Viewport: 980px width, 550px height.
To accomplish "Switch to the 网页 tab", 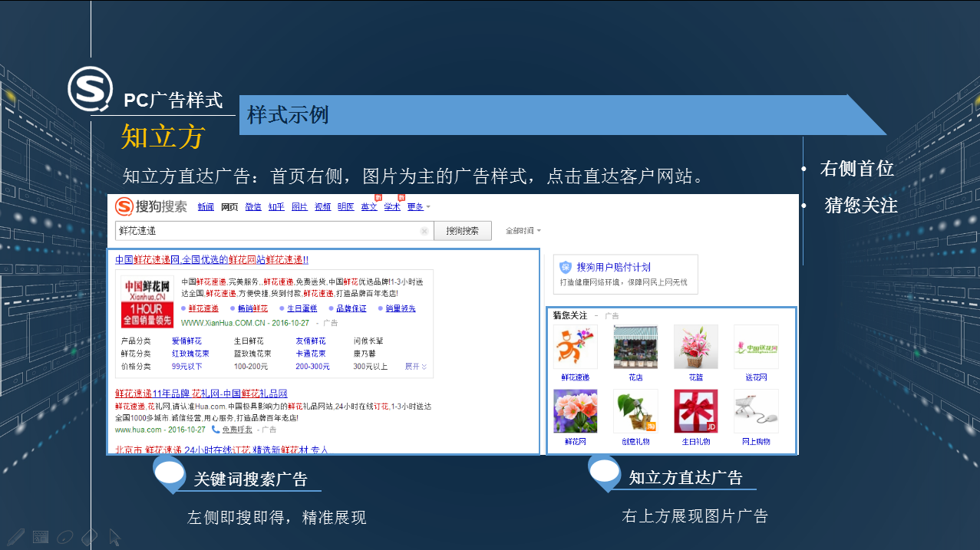I will tap(229, 207).
